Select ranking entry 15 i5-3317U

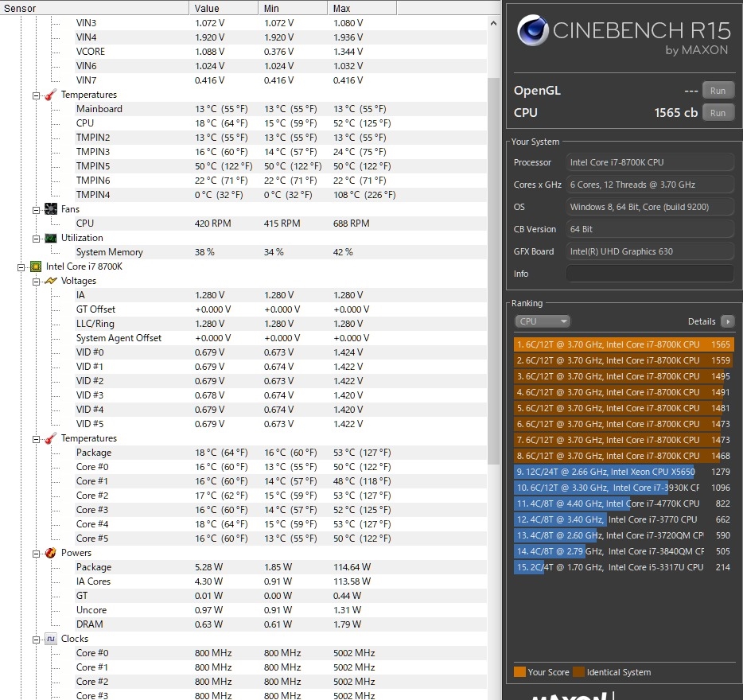624,567
